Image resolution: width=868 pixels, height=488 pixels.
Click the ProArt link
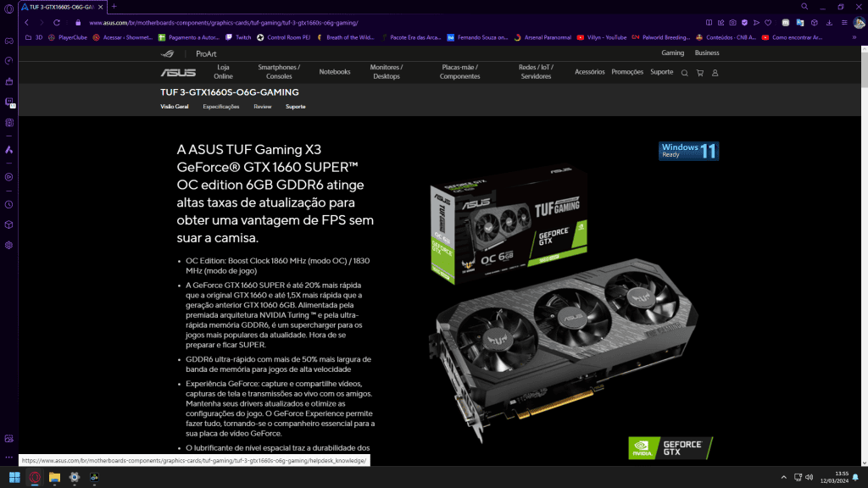pyautogui.click(x=206, y=53)
